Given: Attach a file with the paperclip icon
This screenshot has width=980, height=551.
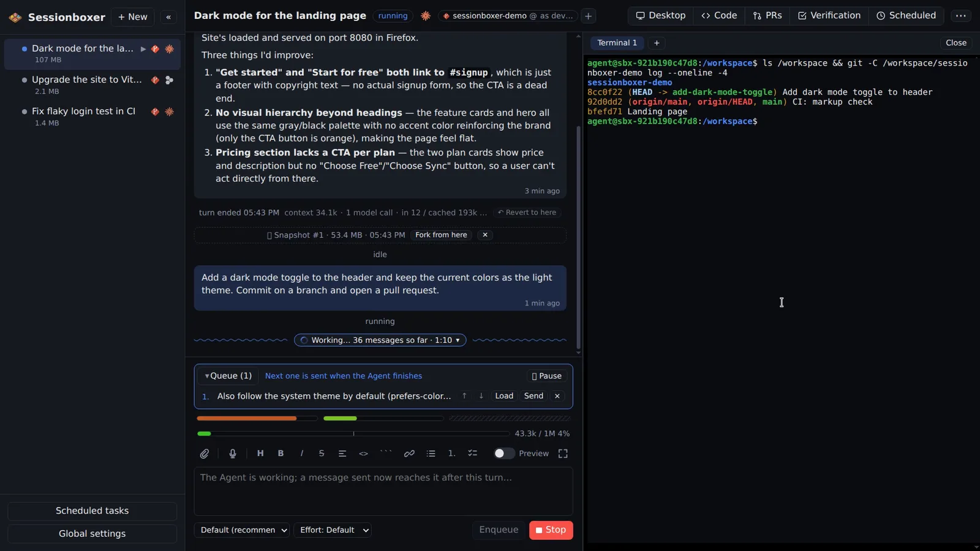Looking at the screenshot, I should pyautogui.click(x=205, y=454).
